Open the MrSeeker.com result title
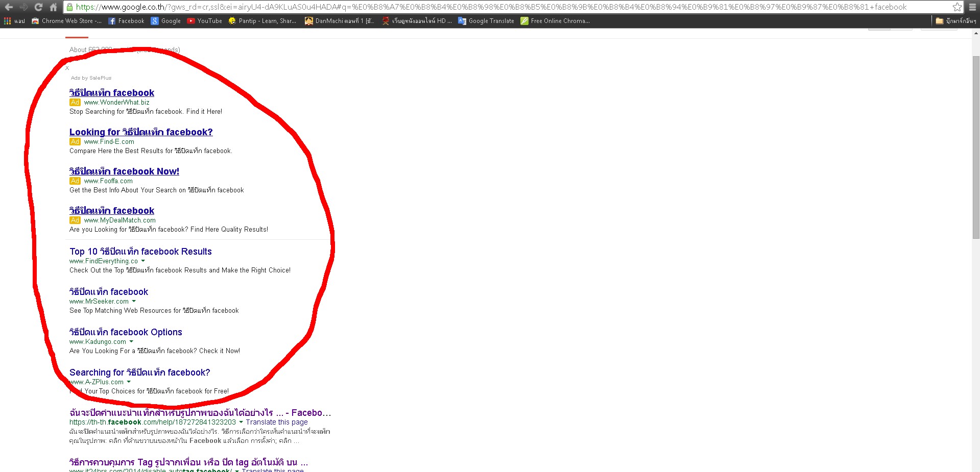 (109, 292)
